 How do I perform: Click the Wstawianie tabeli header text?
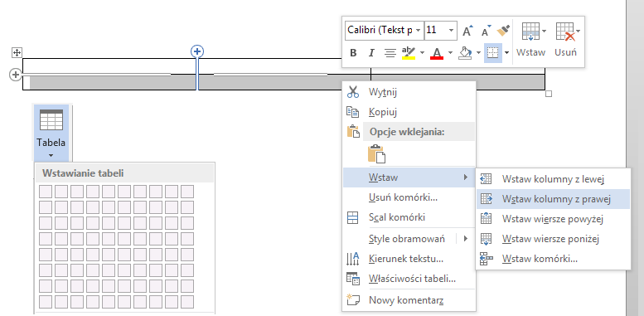pos(83,173)
